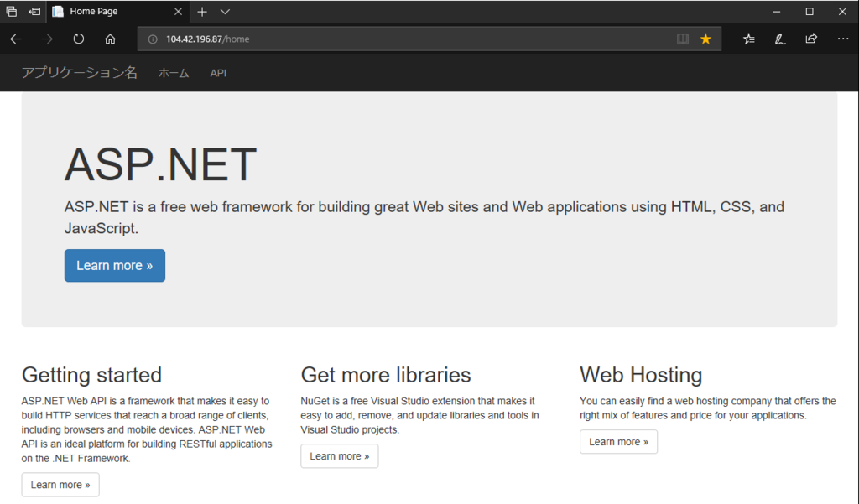The image size is (859, 504).
Task: Click the ASP.NET main heading
Action: (160, 164)
